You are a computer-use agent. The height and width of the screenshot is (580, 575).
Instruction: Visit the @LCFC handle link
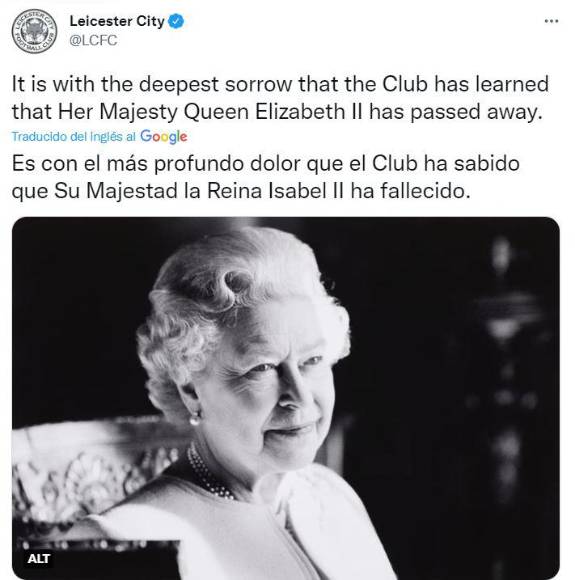93,40
